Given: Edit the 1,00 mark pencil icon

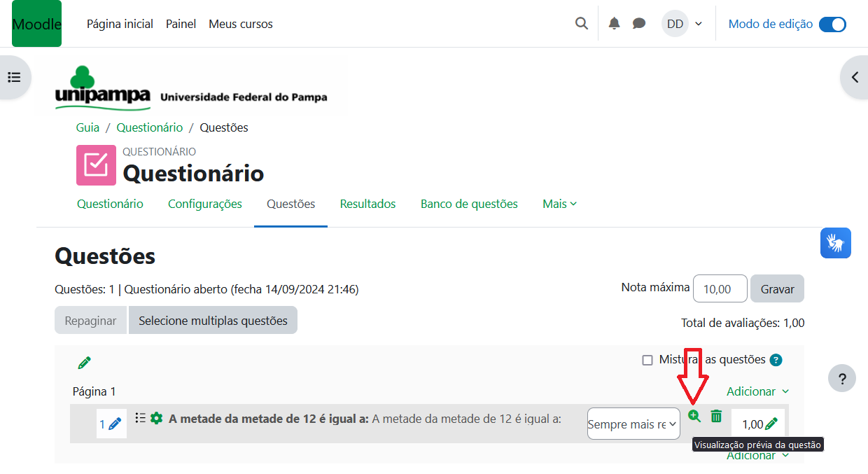Looking at the screenshot, I should [771, 424].
